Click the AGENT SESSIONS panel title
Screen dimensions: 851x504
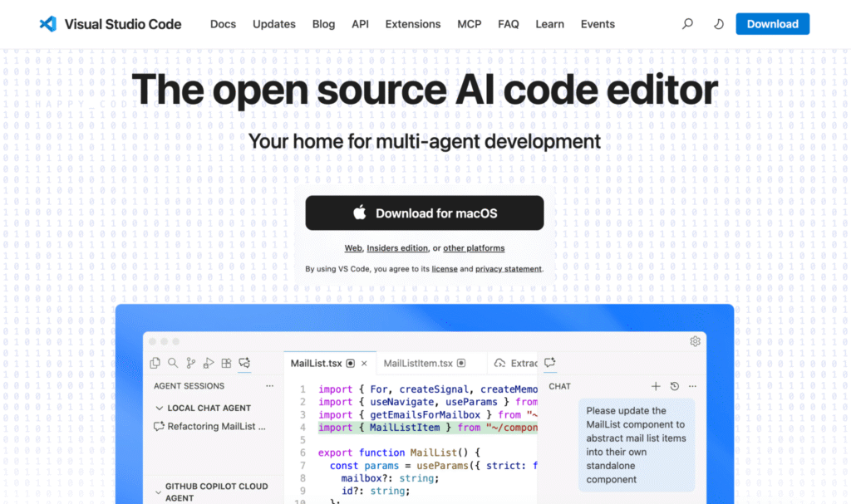coord(189,386)
